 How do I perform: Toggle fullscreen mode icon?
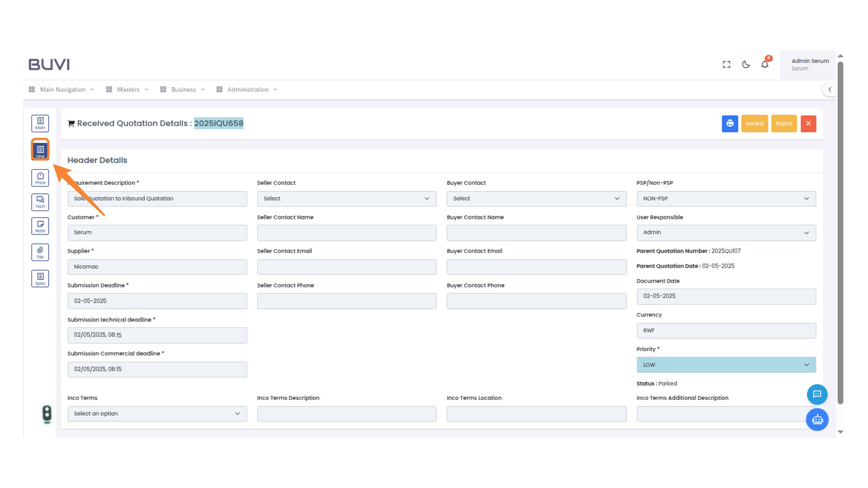click(726, 65)
